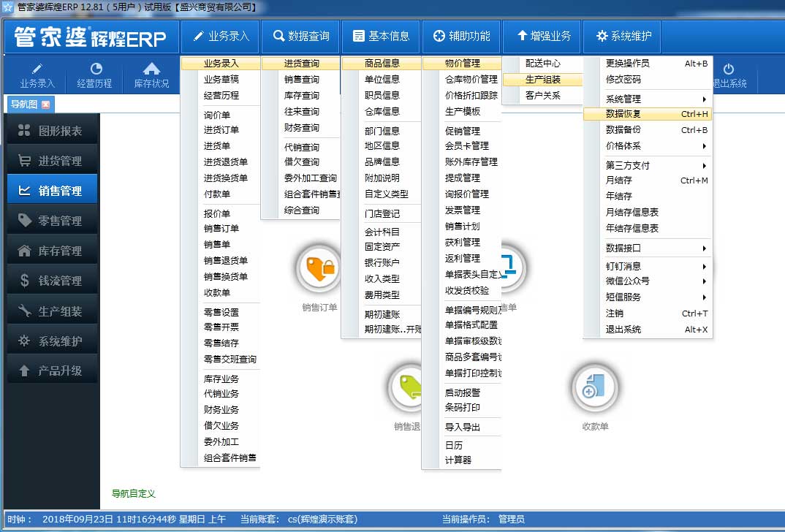Screen dimensions: 785x532
Task: Open 钱流管理 dollar item in sidebar
Action: [52, 281]
